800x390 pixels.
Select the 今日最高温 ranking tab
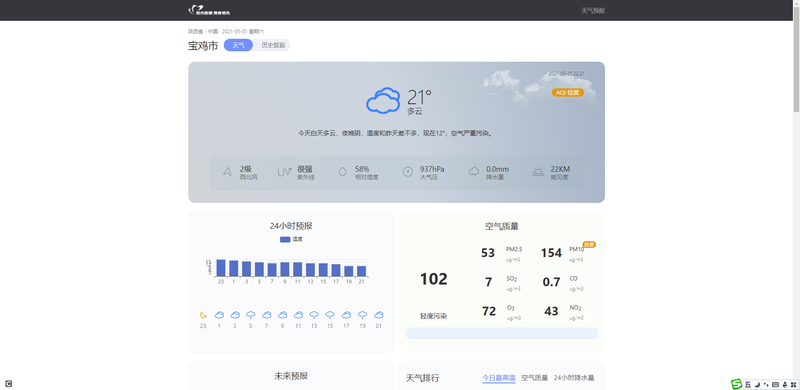[498, 378]
